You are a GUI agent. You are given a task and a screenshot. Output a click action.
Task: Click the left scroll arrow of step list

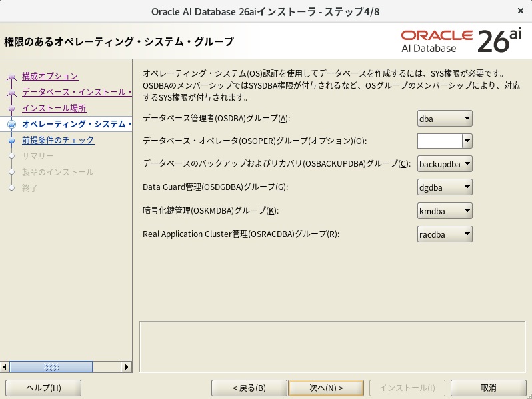click(x=5, y=367)
